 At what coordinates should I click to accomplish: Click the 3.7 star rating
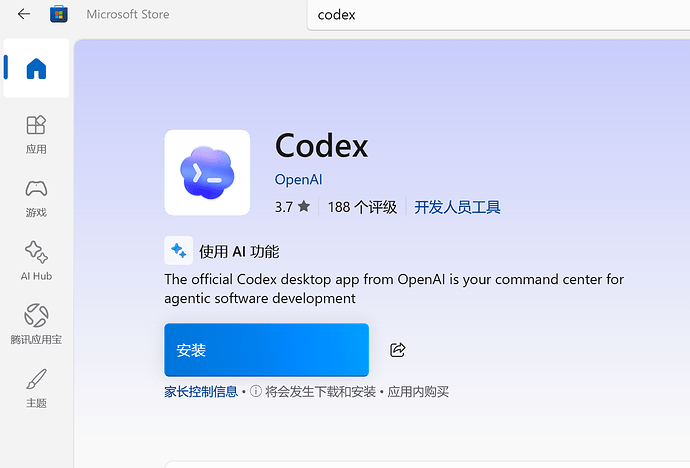pos(293,207)
